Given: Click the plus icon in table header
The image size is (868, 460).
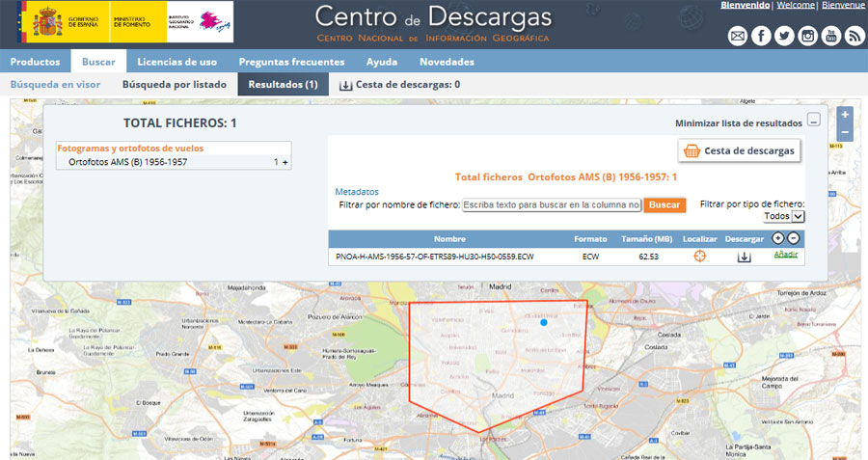Looking at the screenshot, I should [777, 238].
